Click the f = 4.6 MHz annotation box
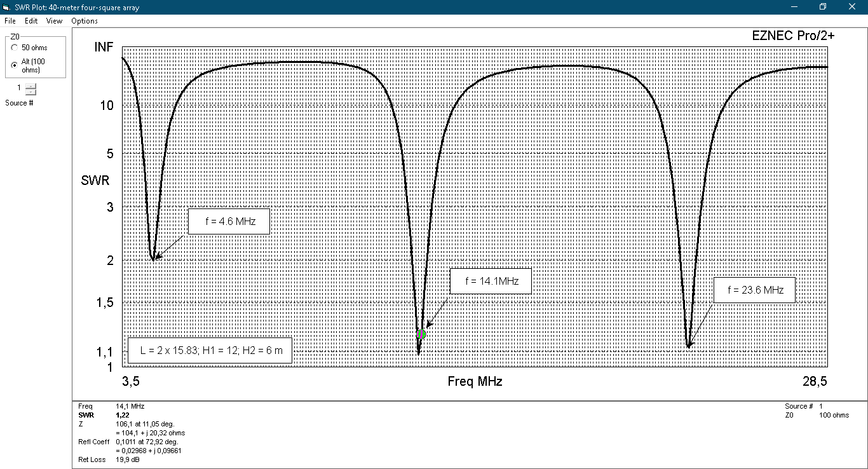The height and width of the screenshot is (469, 868). pos(229,222)
